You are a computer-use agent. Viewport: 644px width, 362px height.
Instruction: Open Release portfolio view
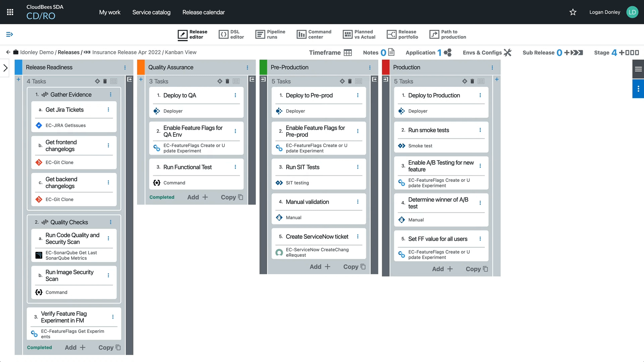point(402,35)
